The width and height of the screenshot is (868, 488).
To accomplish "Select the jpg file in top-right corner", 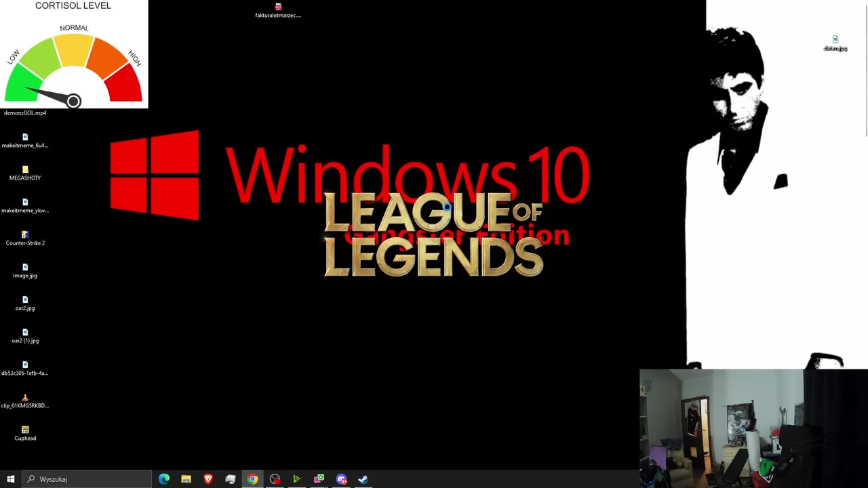I will [x=835, y=44].
